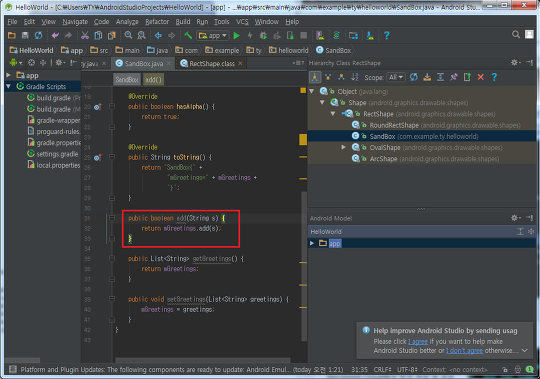The image size is (540, 379).
Task: Click the Pin Tab icon in Hierarchy toolbar
Action: 454,77
